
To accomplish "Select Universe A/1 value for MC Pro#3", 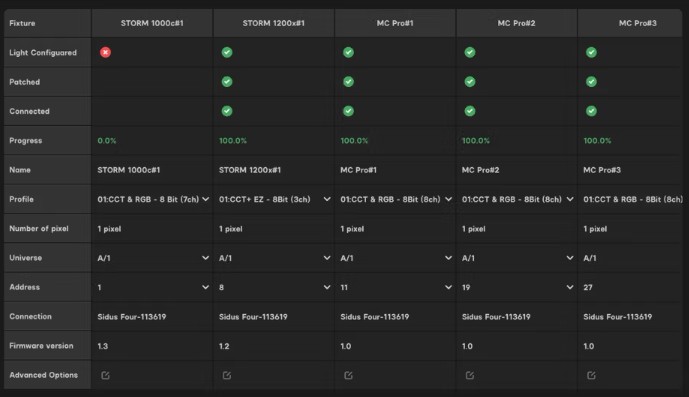I will (590, 258).
